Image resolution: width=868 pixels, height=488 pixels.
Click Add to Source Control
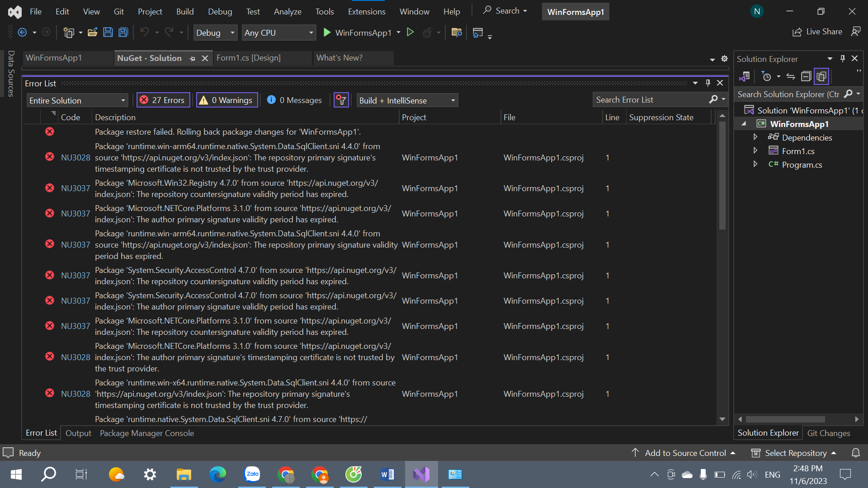[683, 453]
